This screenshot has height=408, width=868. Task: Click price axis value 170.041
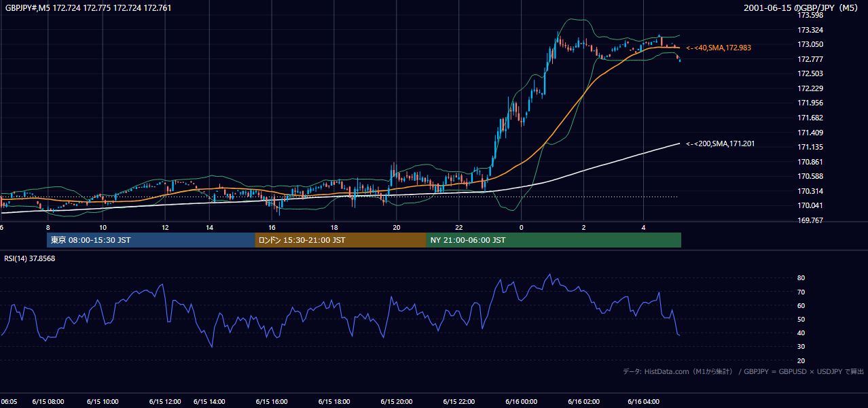tap(810, 205)
